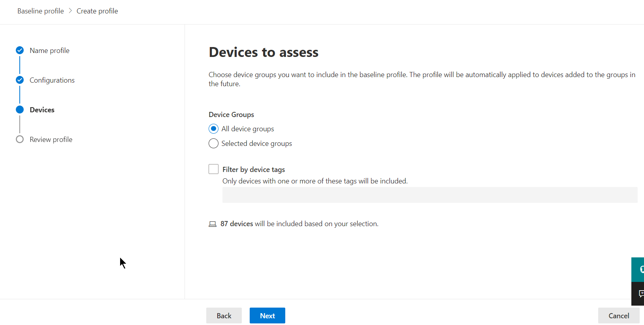Click the laptop icon beside device count
Screen dimensions: 644x325
(213, 224)
